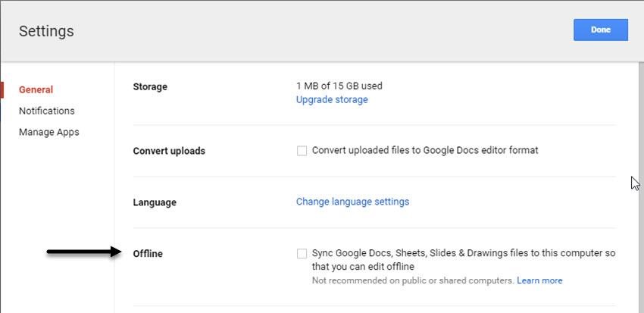
Task: Click the Storage section label
Action: pyautogui.click(x=150, y=86)
